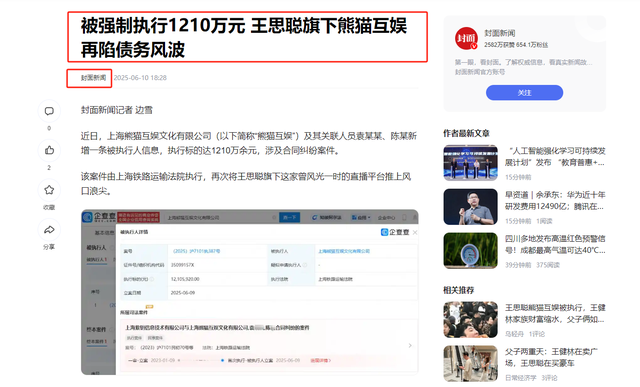Share the article with arrow icon
Screen dimensions: 640x387
[49, 230]
